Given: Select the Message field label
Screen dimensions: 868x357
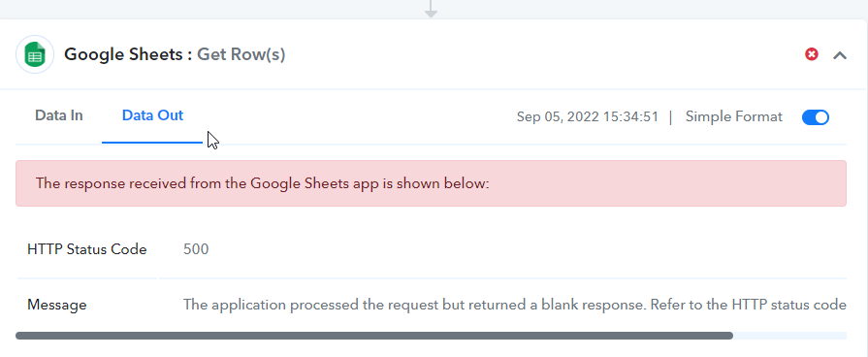Looking at the screenshot, I should click(x=57, y=305).
